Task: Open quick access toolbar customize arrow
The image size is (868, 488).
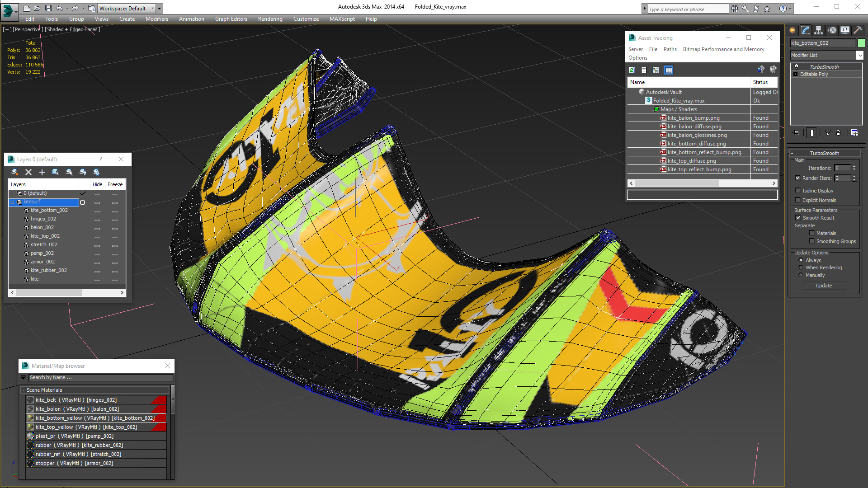Action: tap(160, 8)
